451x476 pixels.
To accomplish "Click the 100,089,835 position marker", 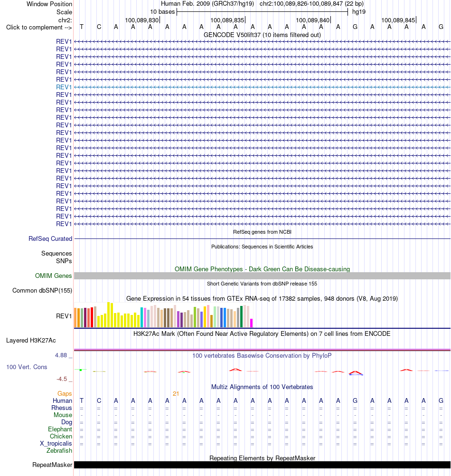I will click(x=227, y=20).
